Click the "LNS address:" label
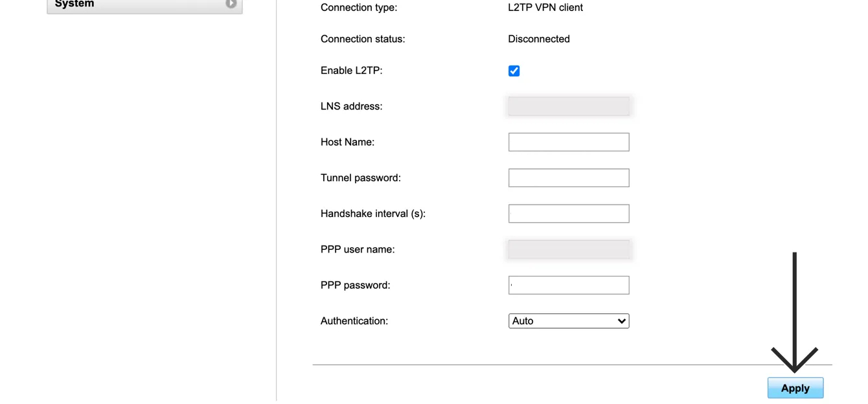The image size is (868, 404). click(351, 106)
